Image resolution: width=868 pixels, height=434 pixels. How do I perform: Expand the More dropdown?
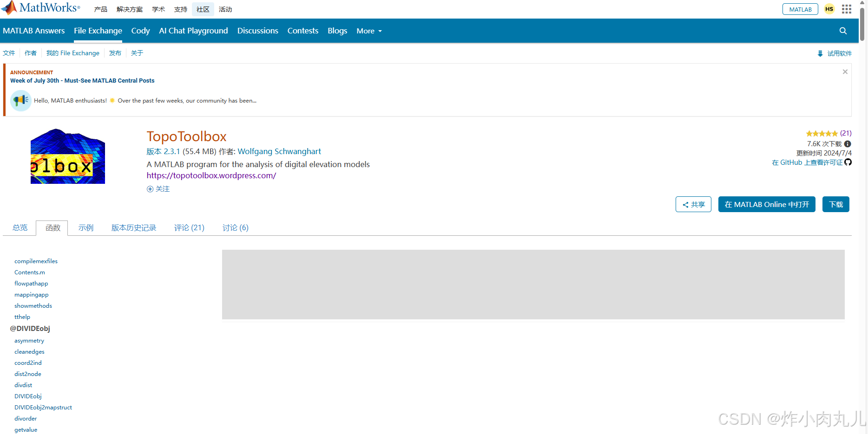[369, 31]
